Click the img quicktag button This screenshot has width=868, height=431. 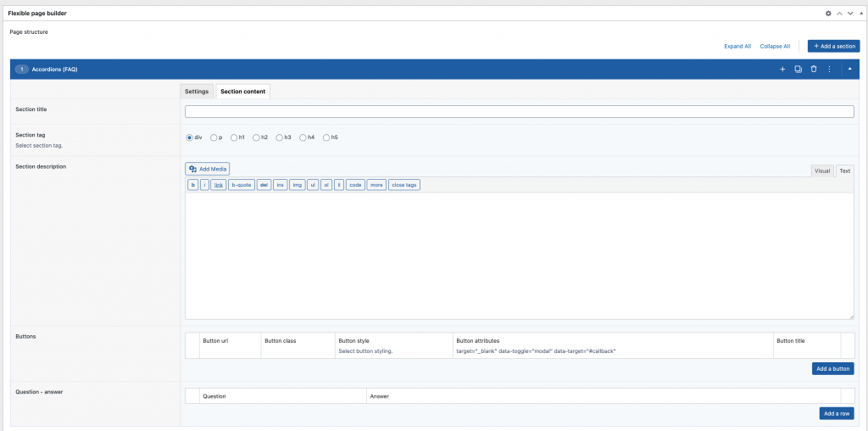tap(298, 185)
